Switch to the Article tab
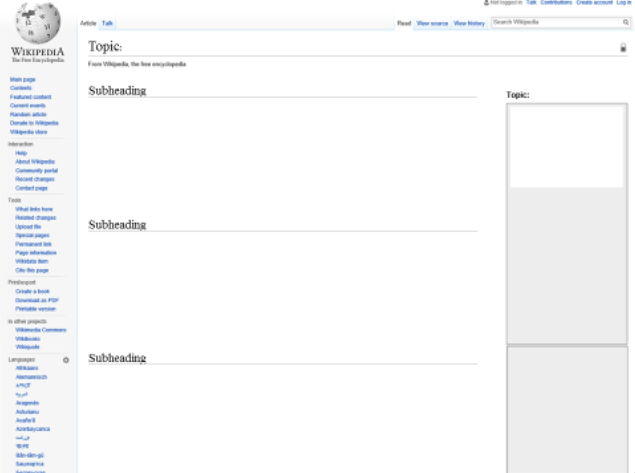The height and width of the screenshot is (473, 635). point(88,23)
